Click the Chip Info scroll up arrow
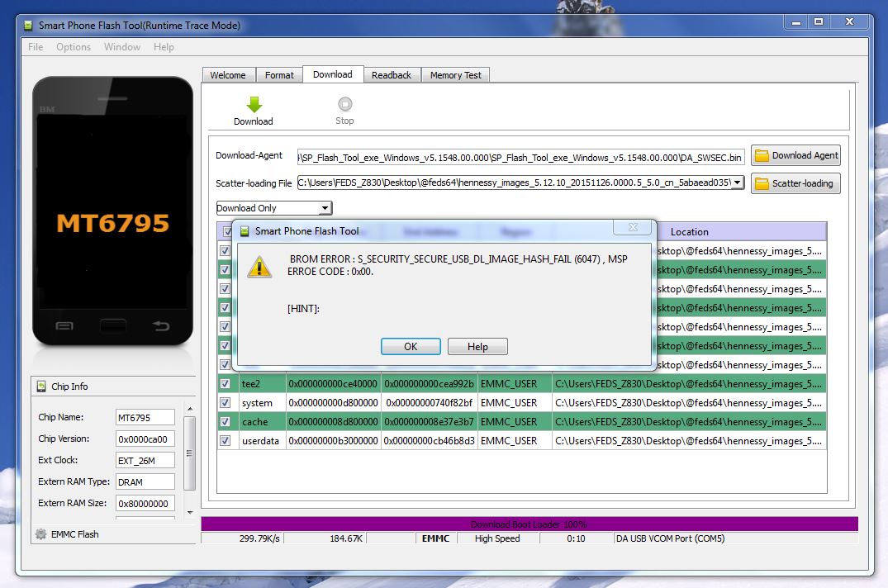Image resolution: width=888 pixels, height=588 pixels. [x=190, y=409]
